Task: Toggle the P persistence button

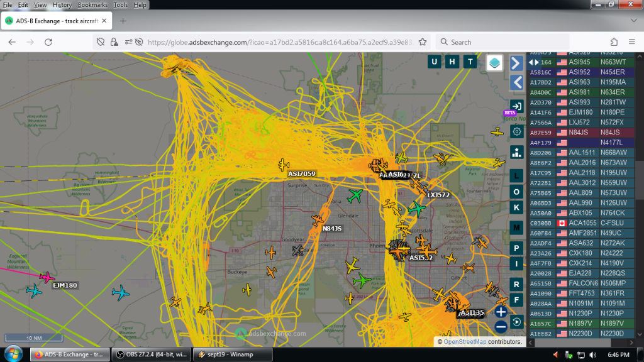Action: pos(517,248)
